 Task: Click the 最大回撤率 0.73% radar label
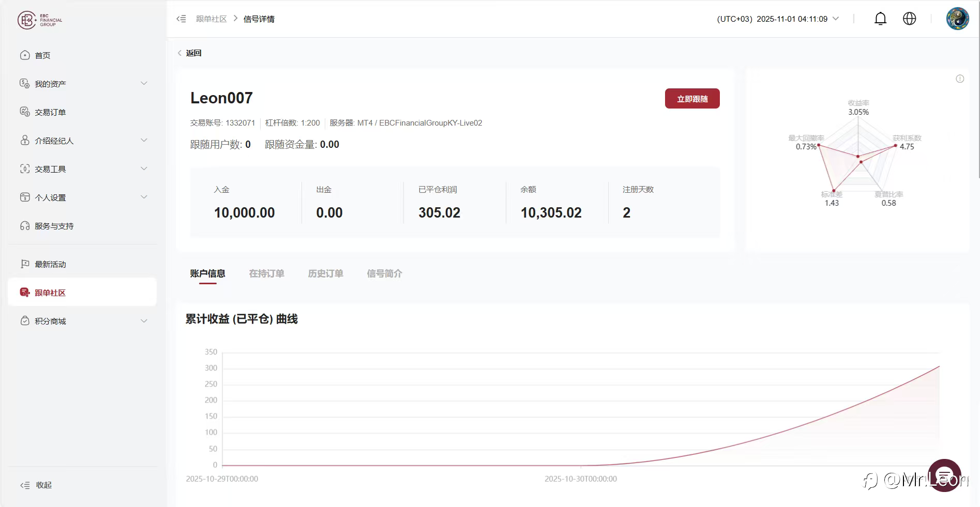806,142
